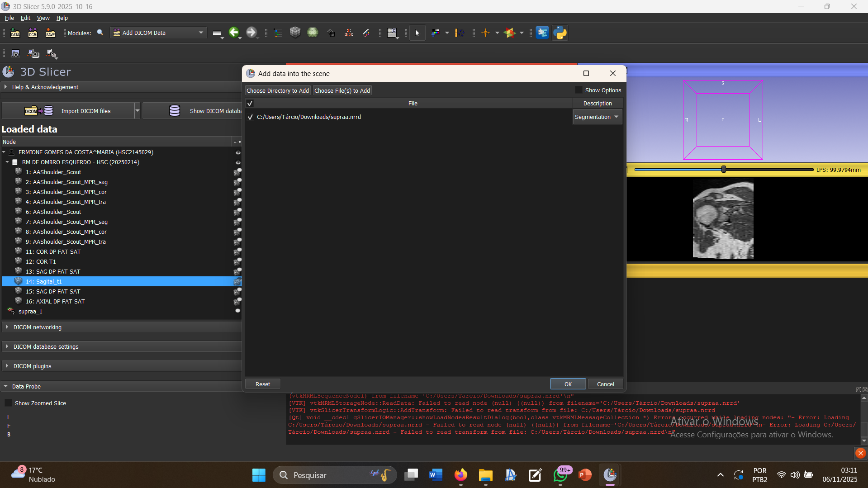Viewport: 868px width, 488px height.
Task: Click the restore scene view icon
Action: click(x=52, y=54)
